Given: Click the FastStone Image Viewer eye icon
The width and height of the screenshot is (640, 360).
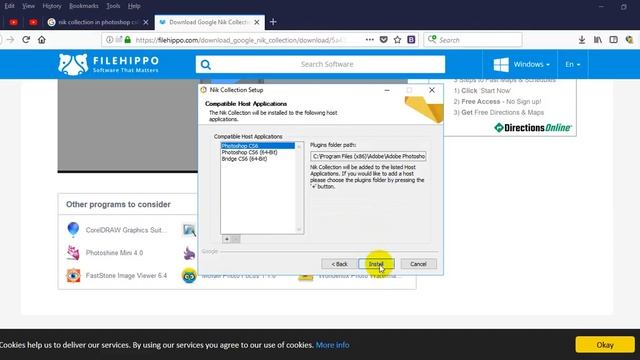Looking at the screenshot, I should (73, 276).
